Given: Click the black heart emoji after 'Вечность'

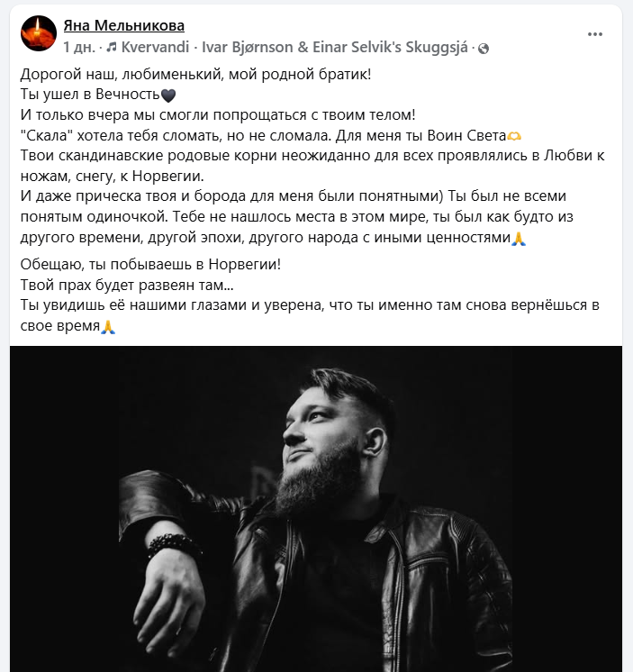Looking at the screenshot, I should [x=167, y=95].
